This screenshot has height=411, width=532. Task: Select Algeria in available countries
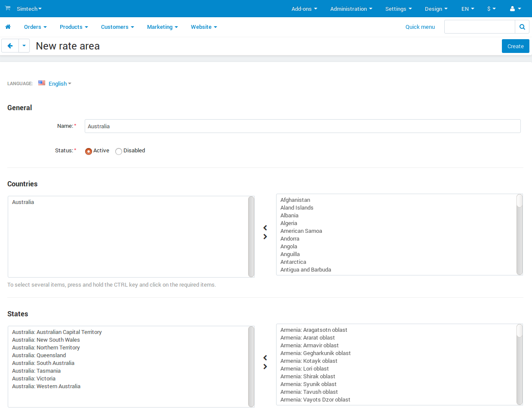click(x=289, y=223)
